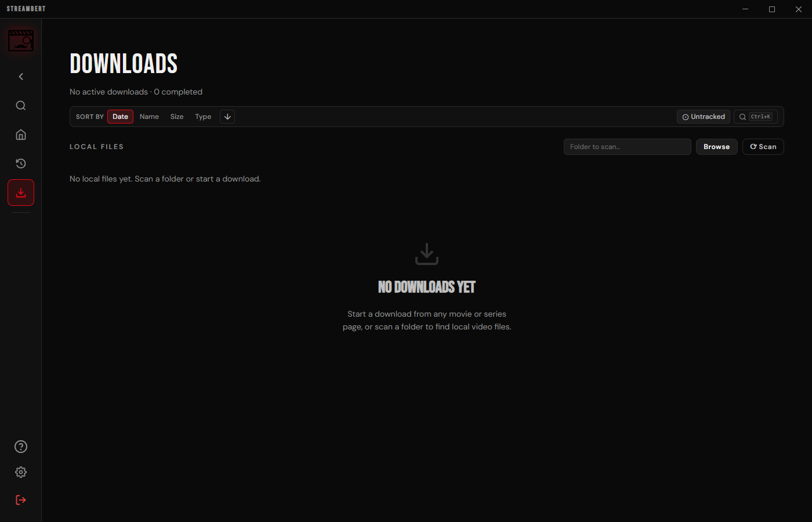Open the Search page from the sidebar

(x=21, y=106)
